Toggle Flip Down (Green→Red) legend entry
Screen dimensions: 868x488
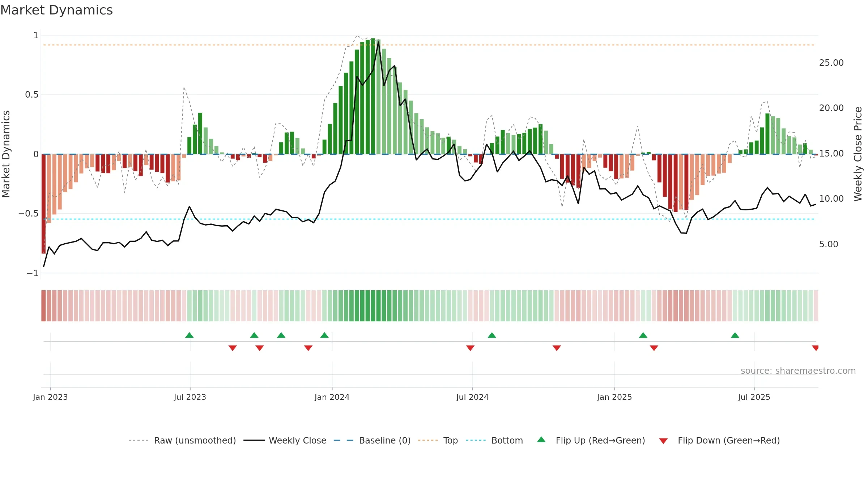tap(719, 440)
